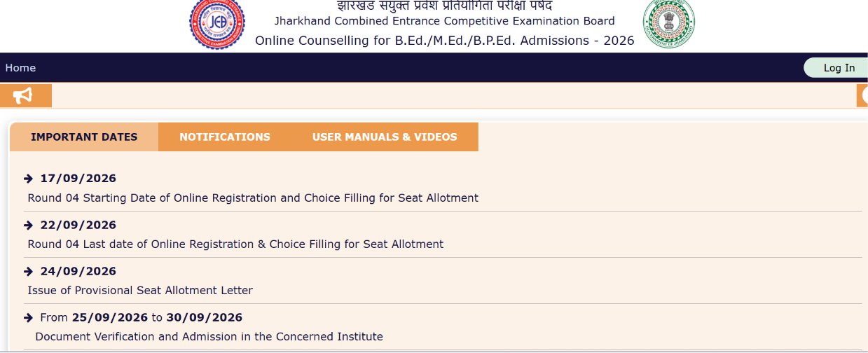Open the Home menu item
The image size is (868, 353).
tap(20, 68)
